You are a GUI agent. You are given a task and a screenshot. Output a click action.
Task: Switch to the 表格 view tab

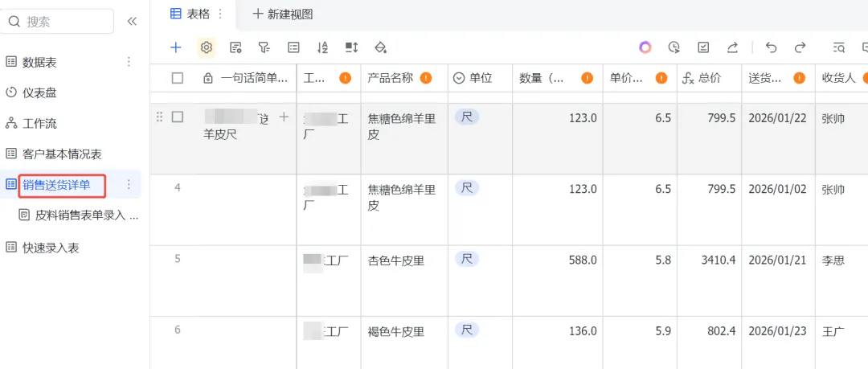192,14
